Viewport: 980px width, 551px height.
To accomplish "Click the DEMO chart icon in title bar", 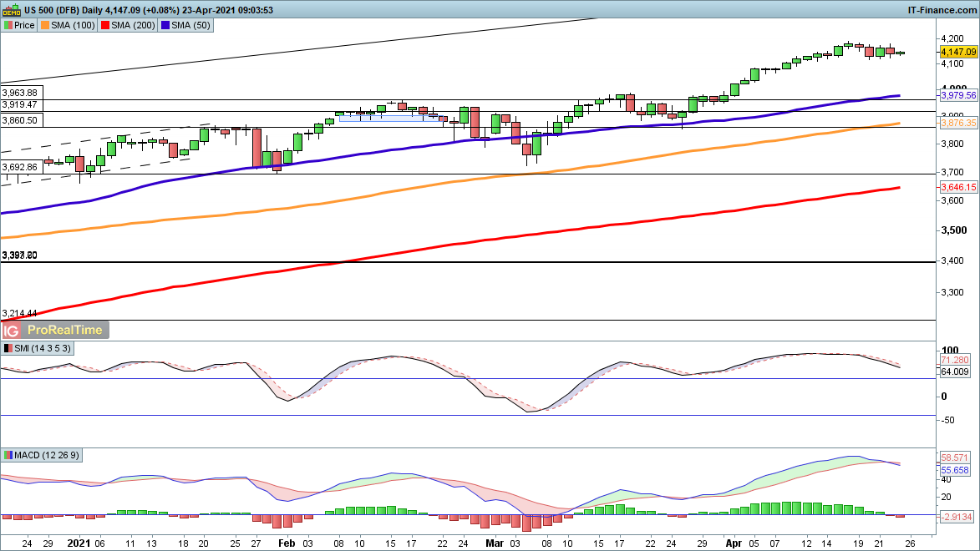I will [x=11, y=9].
